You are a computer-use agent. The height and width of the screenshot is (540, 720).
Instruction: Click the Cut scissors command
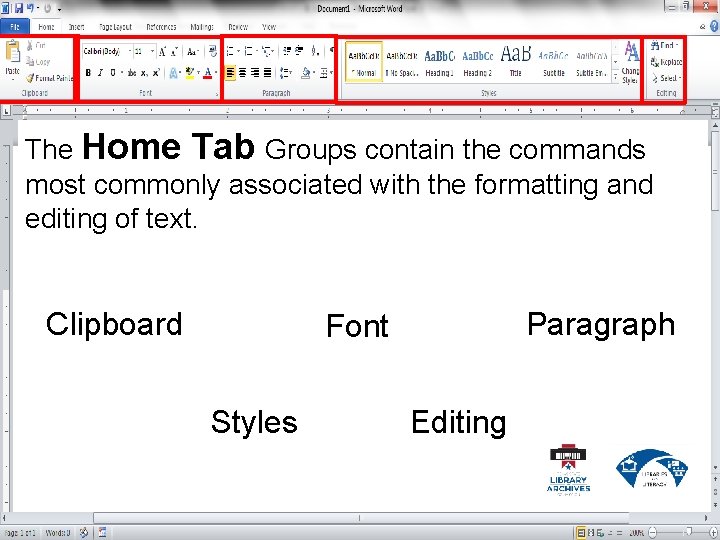(x=36, y=45)
